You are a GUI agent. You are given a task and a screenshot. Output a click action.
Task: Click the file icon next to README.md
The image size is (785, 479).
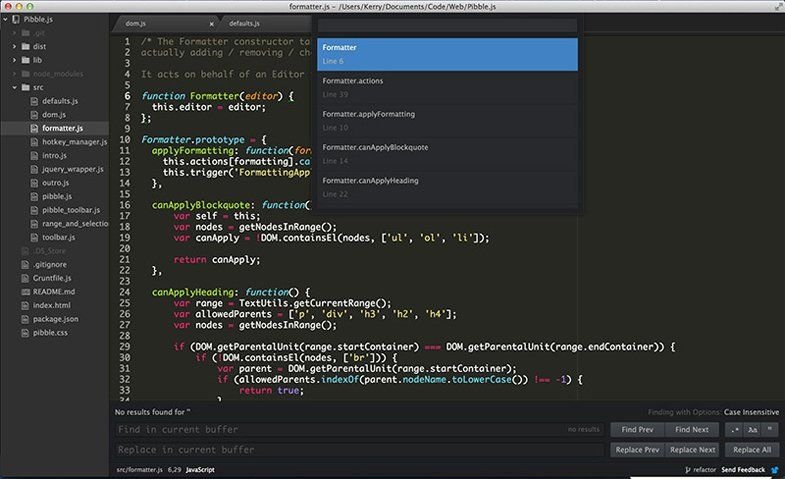(25, 292)
